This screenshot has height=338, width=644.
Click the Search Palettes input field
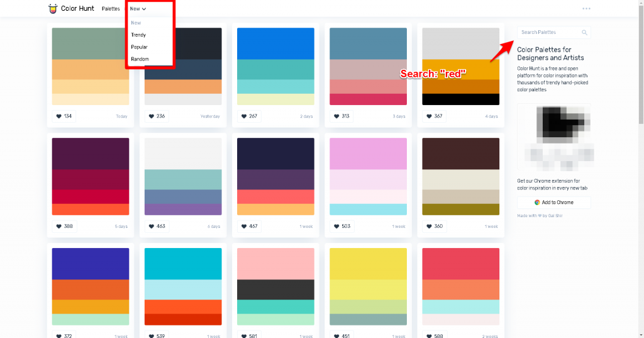[x=547, y=32]
